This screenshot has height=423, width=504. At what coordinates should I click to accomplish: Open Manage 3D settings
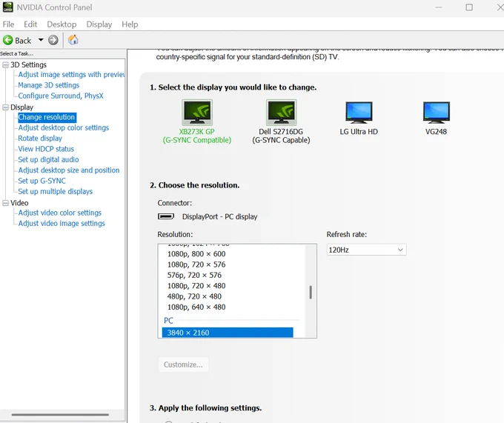click(x=48, y=85)
